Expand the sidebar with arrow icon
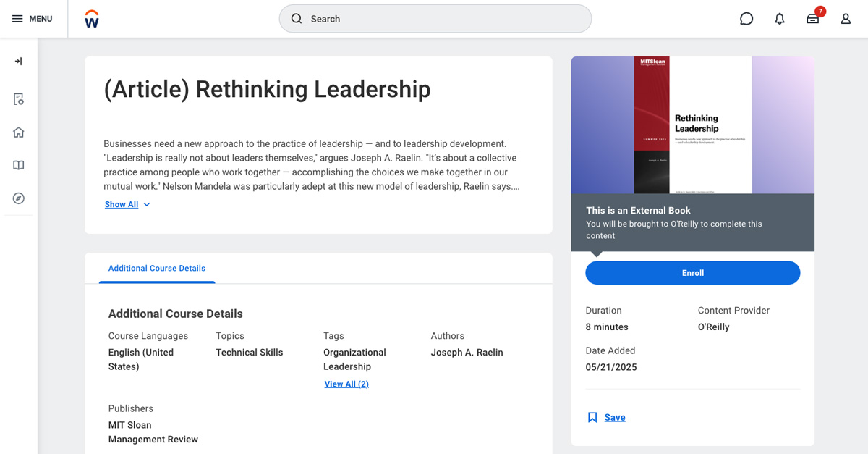This screenshot has width=868, height=454. pos(19,62)
